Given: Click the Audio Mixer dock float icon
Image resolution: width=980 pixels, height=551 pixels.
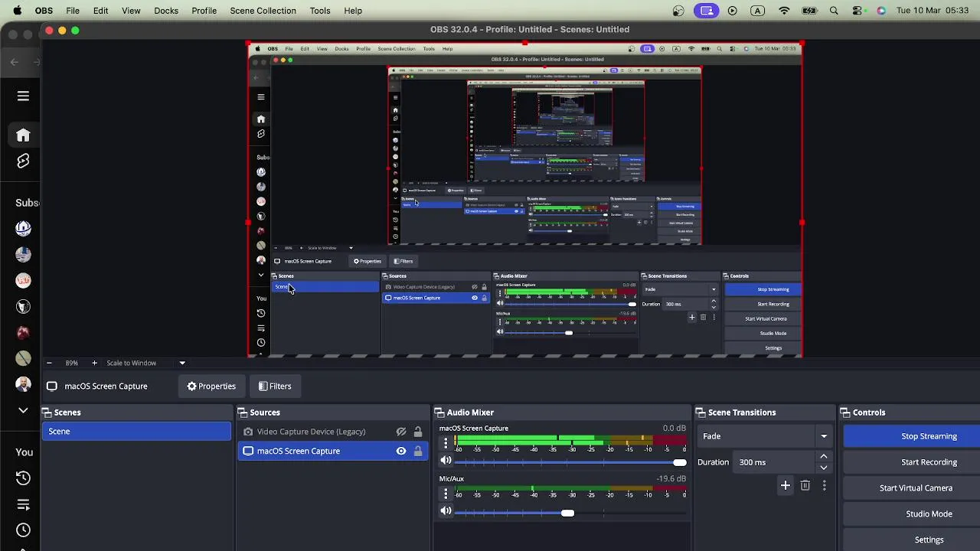Looking at the screenshot, I should [439, 412].
